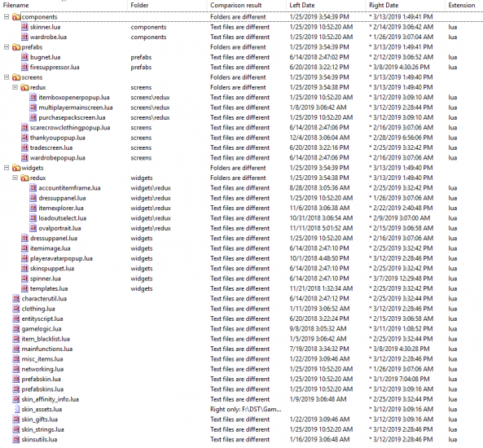Screen dimensions: 483x448
Task: Click the loadoutselect.lua file icon
Action: [x=33, y=218]
